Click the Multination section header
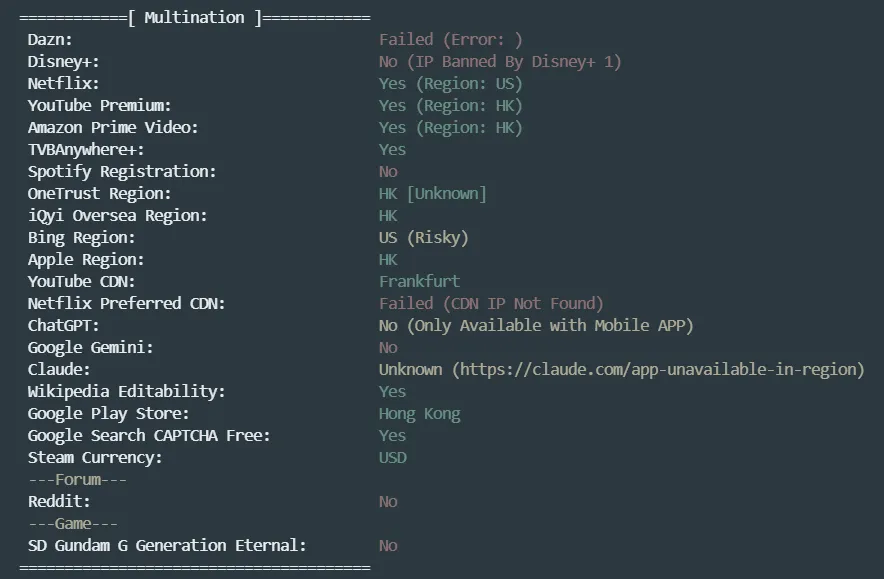 tap(194, 18)
